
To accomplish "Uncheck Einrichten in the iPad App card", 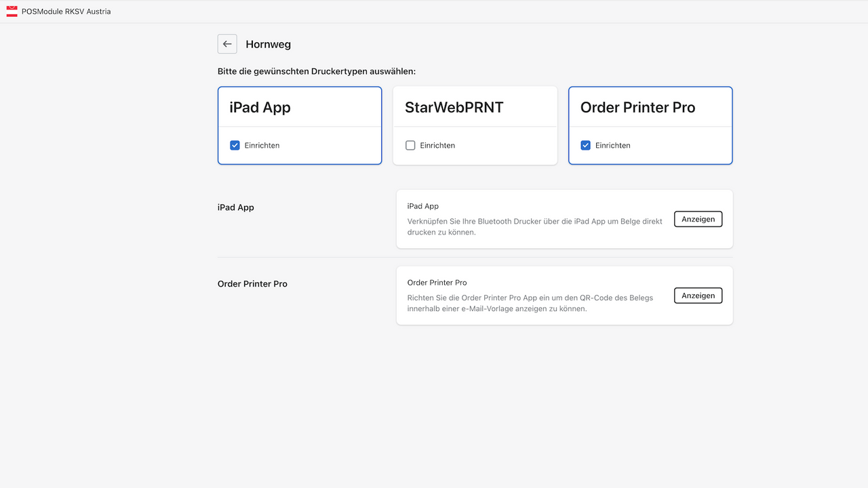I will click(x=235, y=145).
